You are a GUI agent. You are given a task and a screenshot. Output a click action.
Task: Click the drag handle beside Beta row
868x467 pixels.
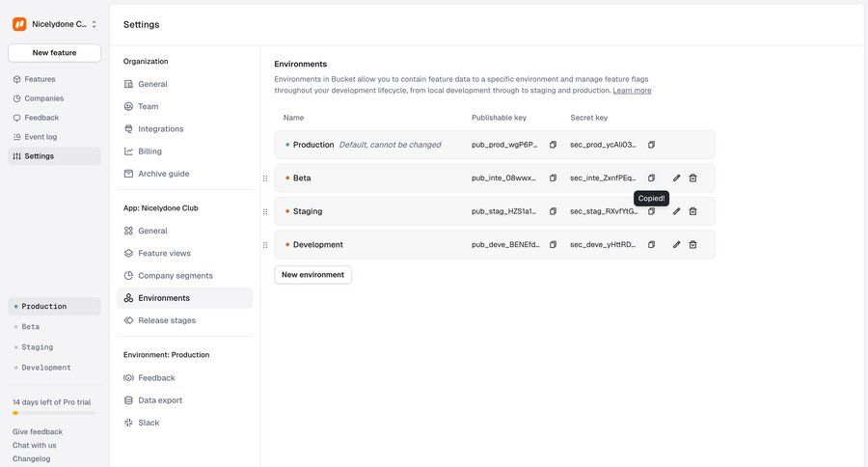point(265,179)
